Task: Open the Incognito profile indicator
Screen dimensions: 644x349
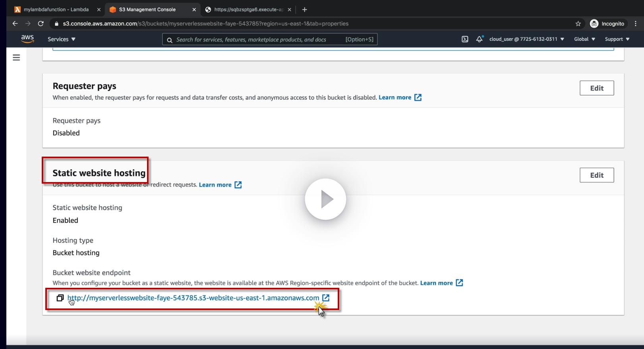Action: [607, 23]
